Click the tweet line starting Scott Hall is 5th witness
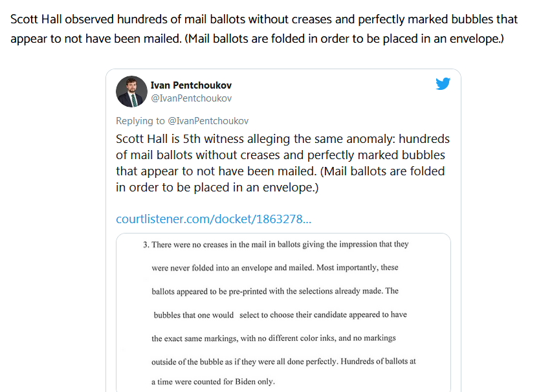Image resolution: width=541 pixels, height=392 pixels. pos(283,138)
